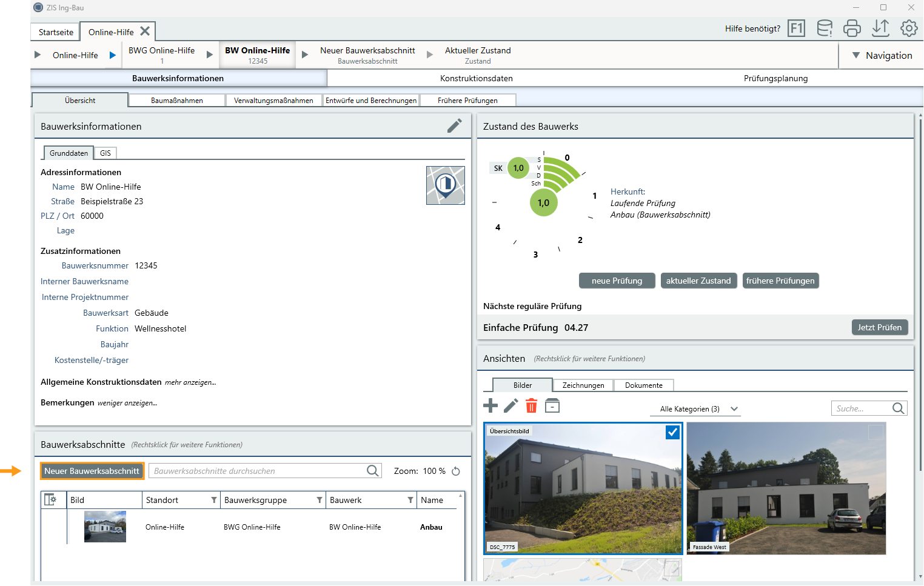Filter the Standort column
Viewport: 924px width, 586px height.
(x=213, y=500)
